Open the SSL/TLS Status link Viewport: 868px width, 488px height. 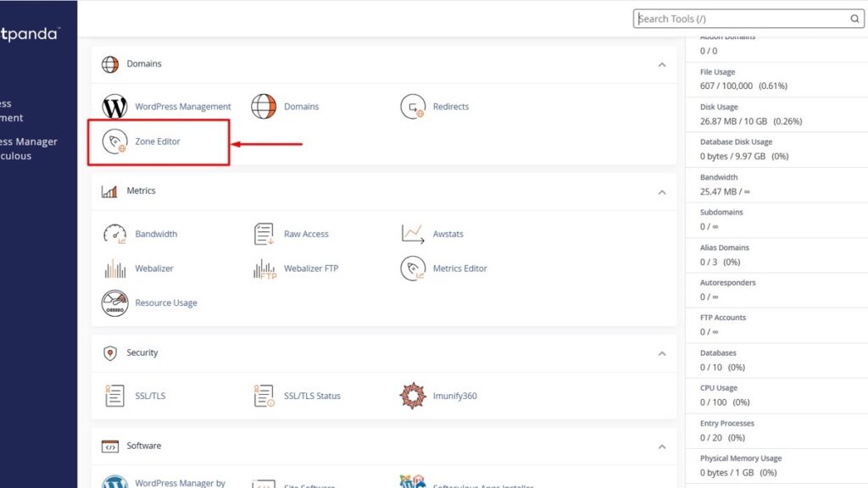point(312,396)
